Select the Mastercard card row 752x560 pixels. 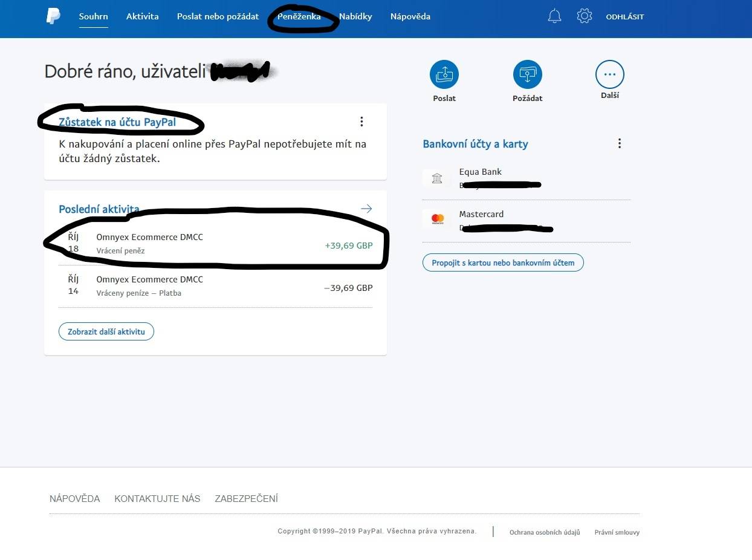tap(527, 221)
